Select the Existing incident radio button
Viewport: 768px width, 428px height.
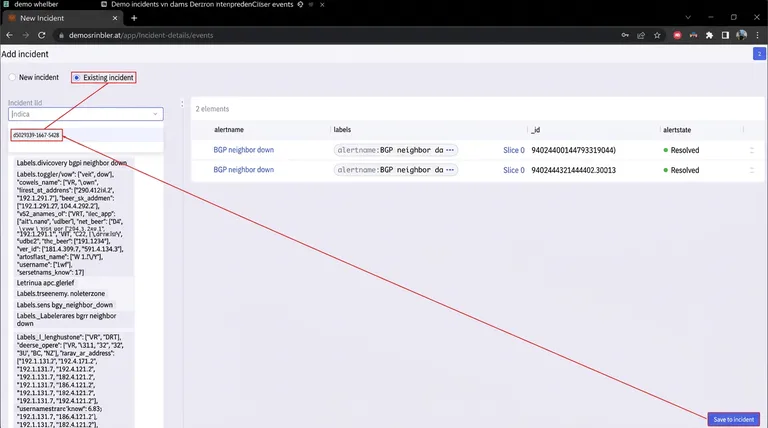(x=76, y=77)
